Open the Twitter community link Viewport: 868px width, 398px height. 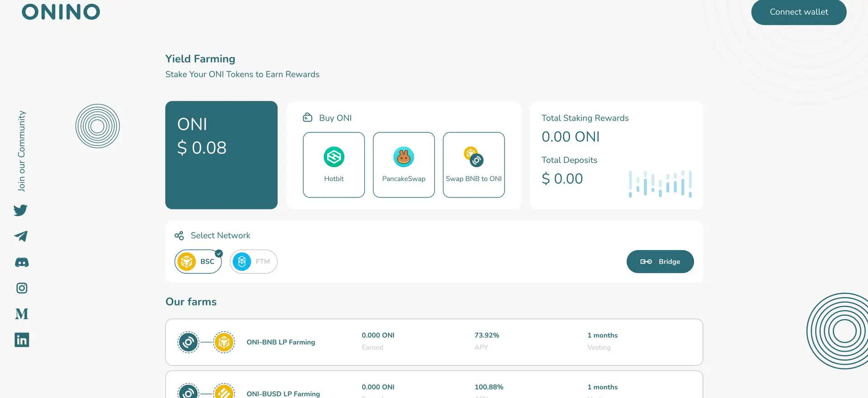20,210
